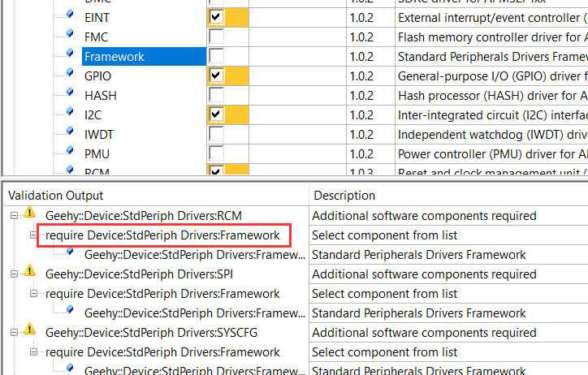
Task: Select 'require Device:StdPeriph Drivers:Framework' under SPI
Action: (x=162, y=294)
